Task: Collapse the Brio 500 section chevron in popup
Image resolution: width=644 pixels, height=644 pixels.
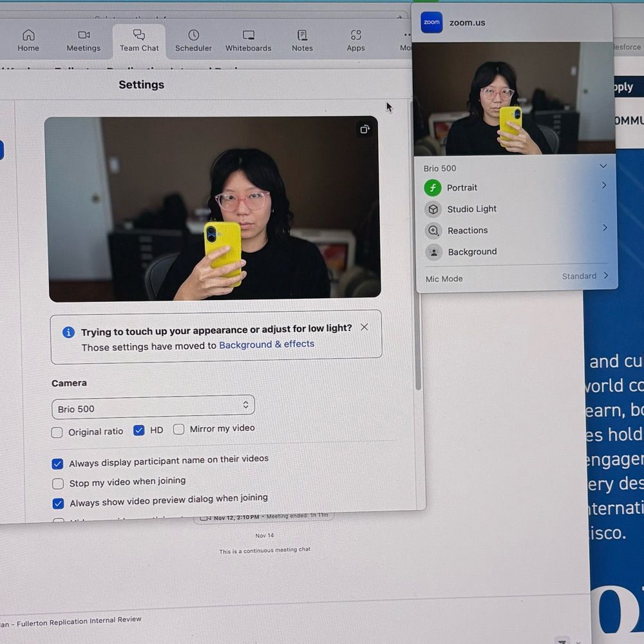Action: pyautogui.click(x=603, y=166)
